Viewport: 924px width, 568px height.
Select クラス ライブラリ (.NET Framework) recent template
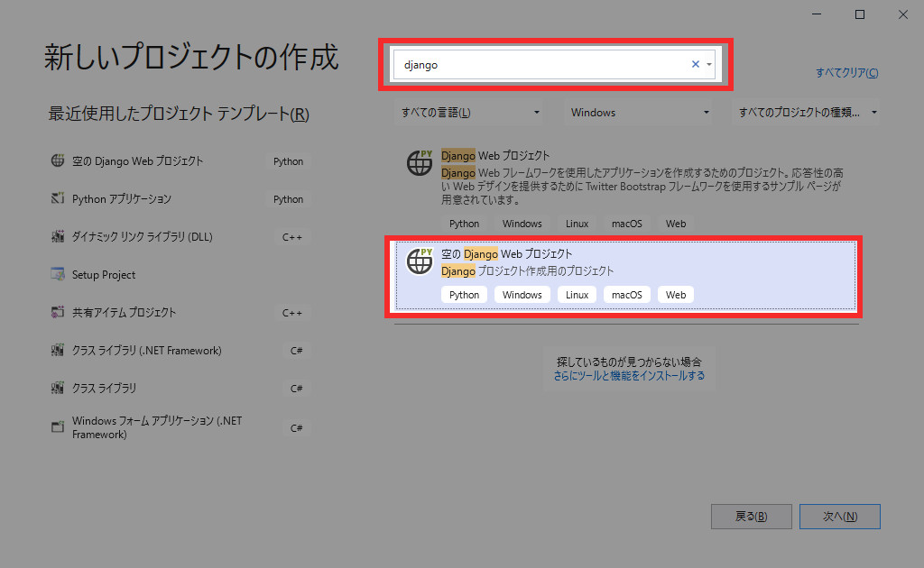(x=146, y=351)
